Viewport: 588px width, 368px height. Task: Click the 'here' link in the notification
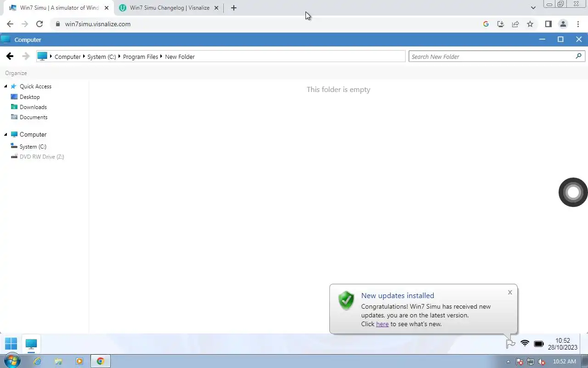(x=382, y=324)
